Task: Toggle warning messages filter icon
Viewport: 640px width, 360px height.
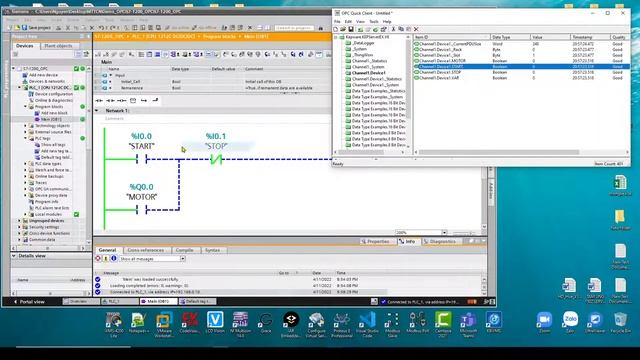Action: pyautogui.click(x=106, y=259)
